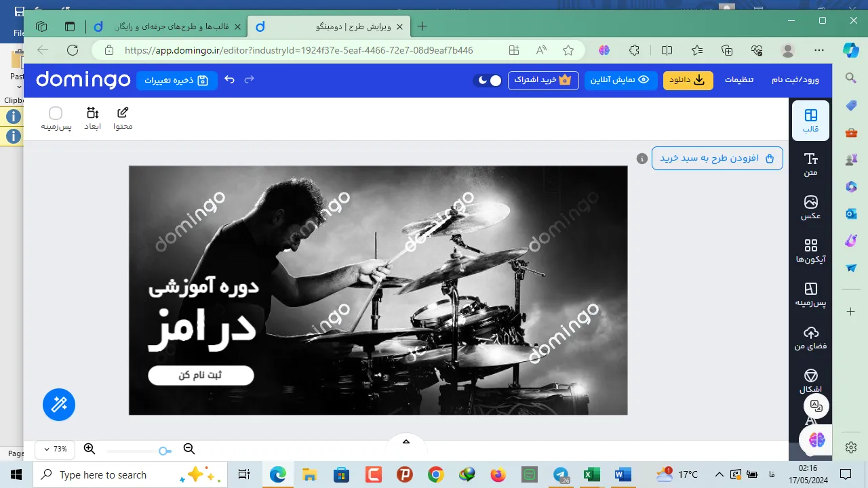Image resolution: width=868 pixels, height=488 pixels.
Task: Open the فضای من (my space) uploads
Action: click(x=810, y=338)
